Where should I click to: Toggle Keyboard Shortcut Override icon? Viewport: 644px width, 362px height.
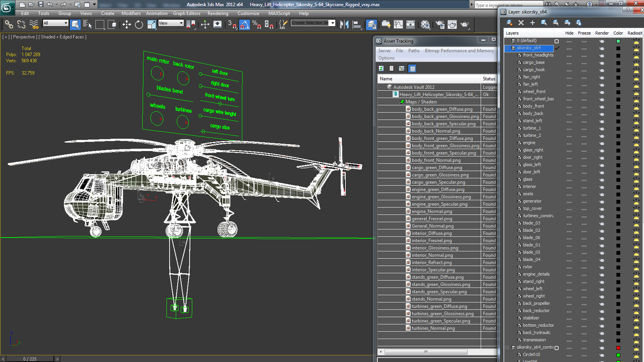click(217, 24)
